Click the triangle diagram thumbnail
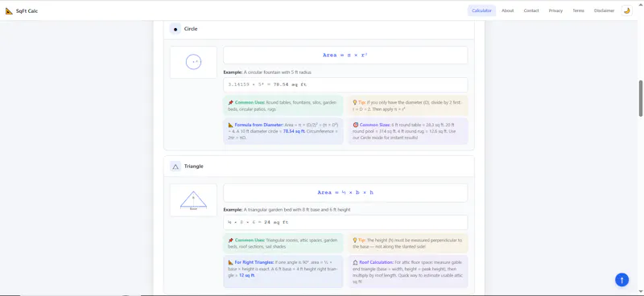644x296 pixels. [x=193, y=200]
